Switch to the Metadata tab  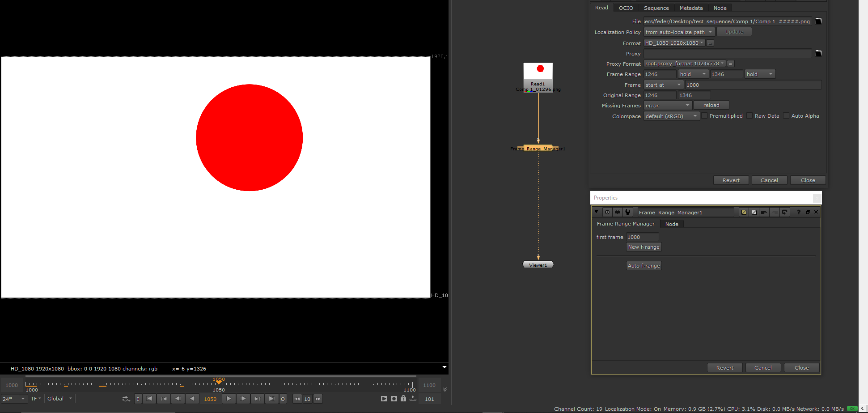tap(691, 8)
